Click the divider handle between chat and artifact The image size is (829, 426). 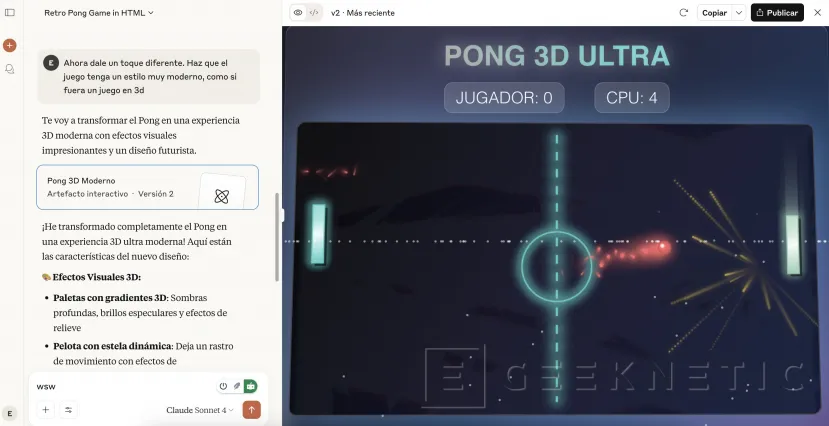pos(282,215)
